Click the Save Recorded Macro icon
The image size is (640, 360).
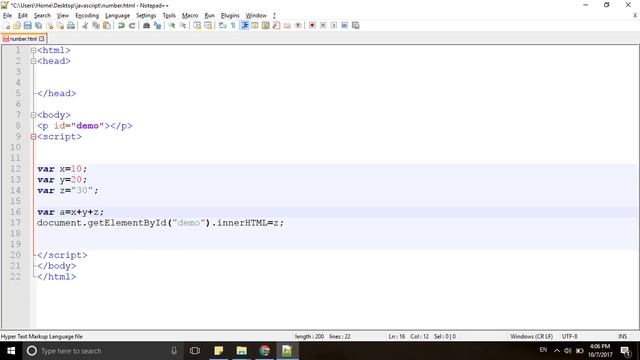tap(356, 25)
